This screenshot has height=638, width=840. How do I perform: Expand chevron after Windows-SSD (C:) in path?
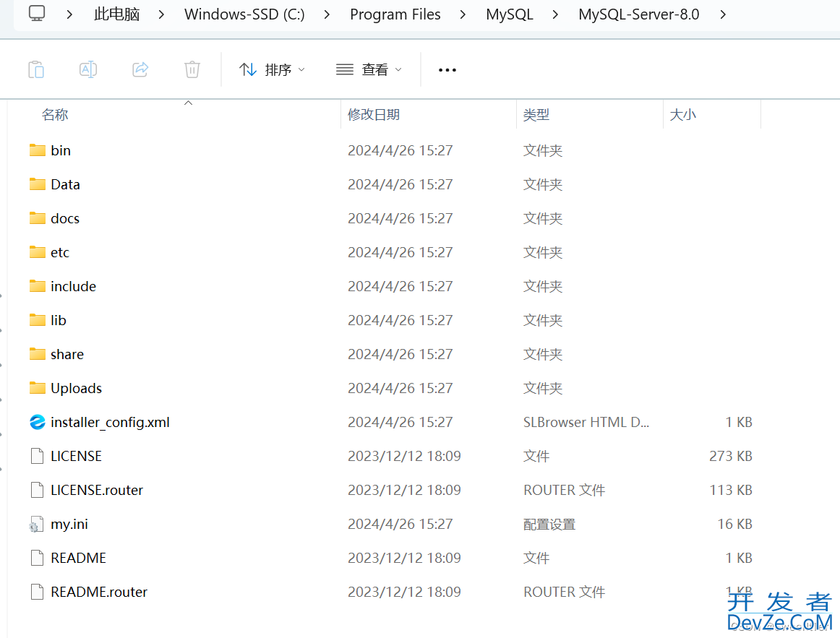[327, 14]
